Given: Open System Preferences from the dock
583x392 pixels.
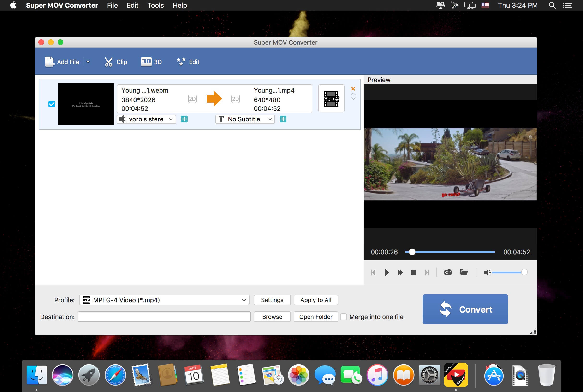Looking at the screenshot, I should click(x=429, y=375).
